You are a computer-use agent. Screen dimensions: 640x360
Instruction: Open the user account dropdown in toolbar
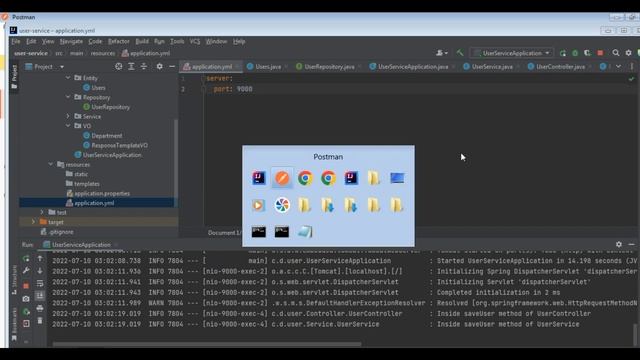tap(442, 53)
